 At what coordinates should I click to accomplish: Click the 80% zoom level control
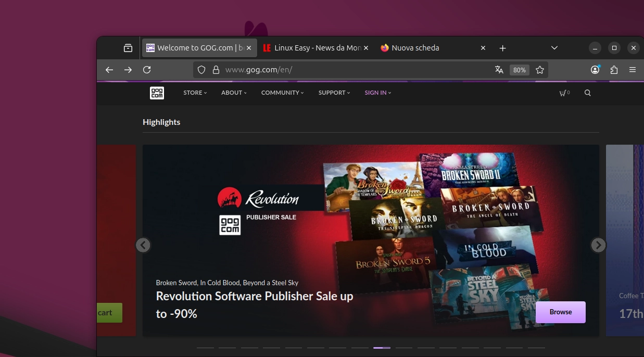tap(519, 70)
